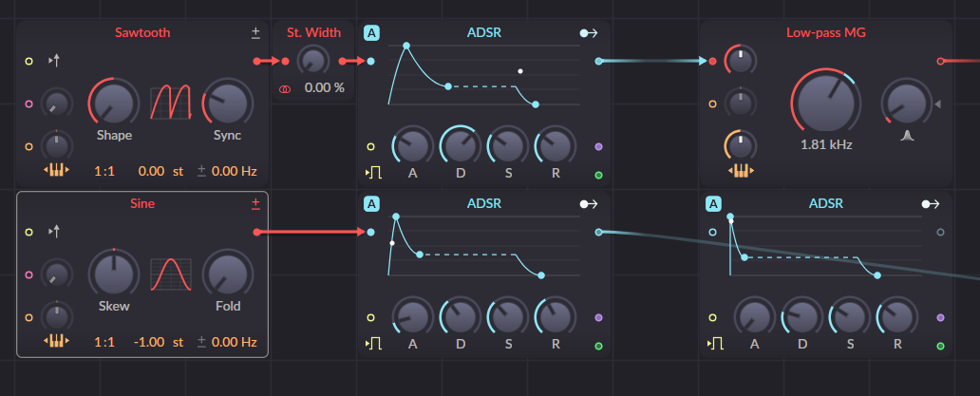The height and width of the screenshot is (396, 980).
Task: Click Low-pass MG red audio input port
Action: tap(712, 61)
